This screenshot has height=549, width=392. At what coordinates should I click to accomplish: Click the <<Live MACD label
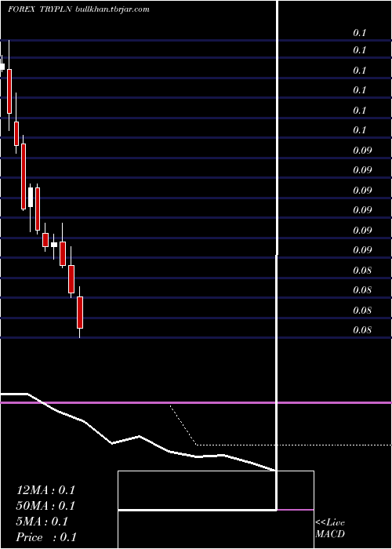point(330,528)
